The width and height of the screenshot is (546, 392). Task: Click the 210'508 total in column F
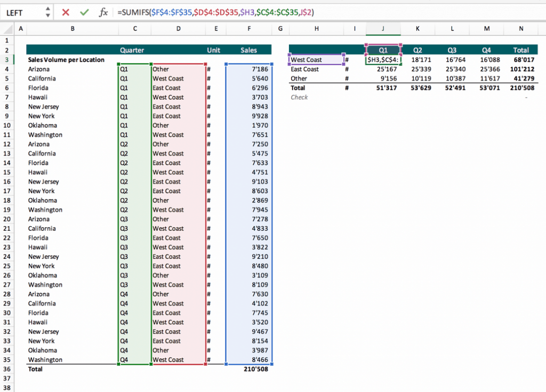256,369
